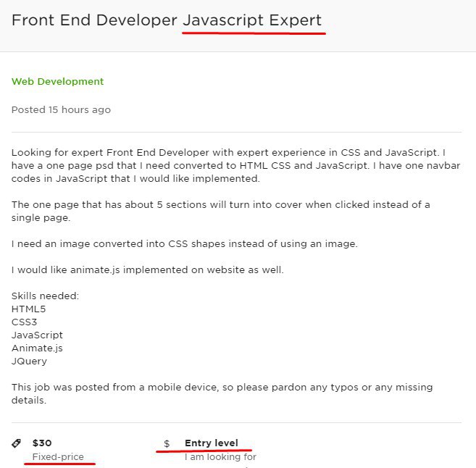Click the price tag icon beside $30
Viewport: 476px width, 468px height.
[x=16, y=443]
